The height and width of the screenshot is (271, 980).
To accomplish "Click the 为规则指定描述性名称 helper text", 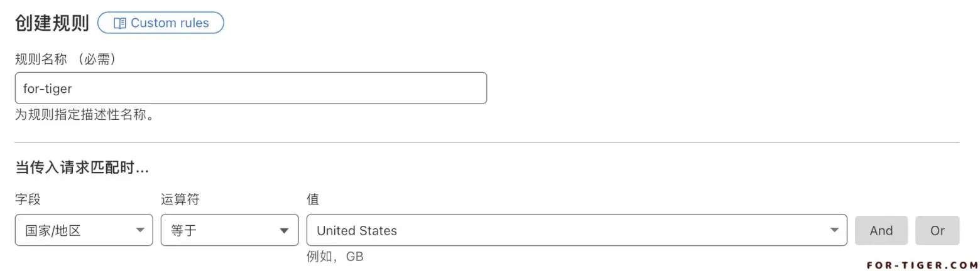I will pos(85,115).
